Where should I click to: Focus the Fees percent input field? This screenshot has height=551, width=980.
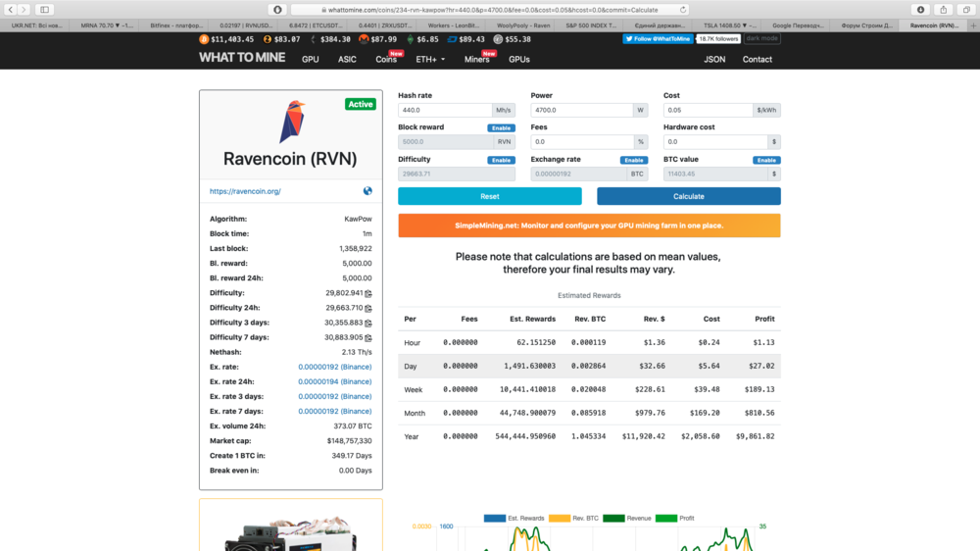click(581, 142)
